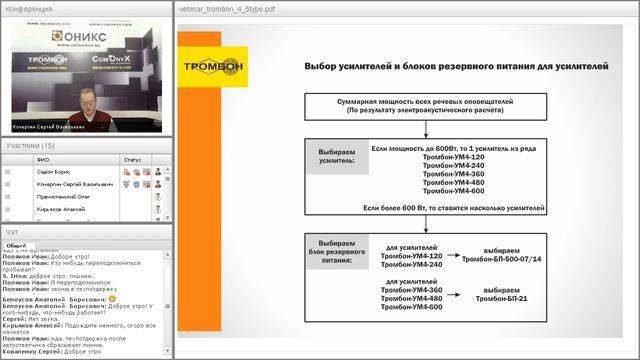This screenshot has width=640, height=360.
Task: Click the Чат panel header
Action: coord(87,232)
